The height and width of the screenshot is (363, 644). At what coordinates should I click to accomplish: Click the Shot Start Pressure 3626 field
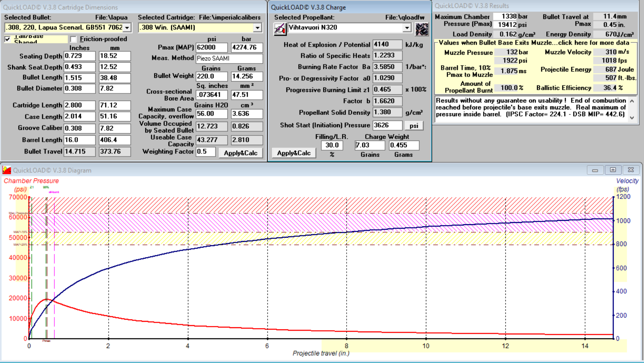(x=387, y=125)
